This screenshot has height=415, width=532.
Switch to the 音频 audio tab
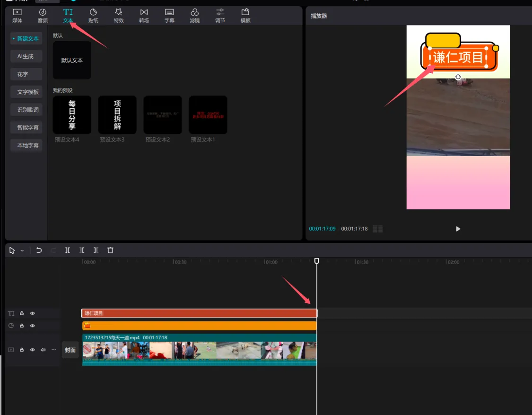[x=43, y=15]
